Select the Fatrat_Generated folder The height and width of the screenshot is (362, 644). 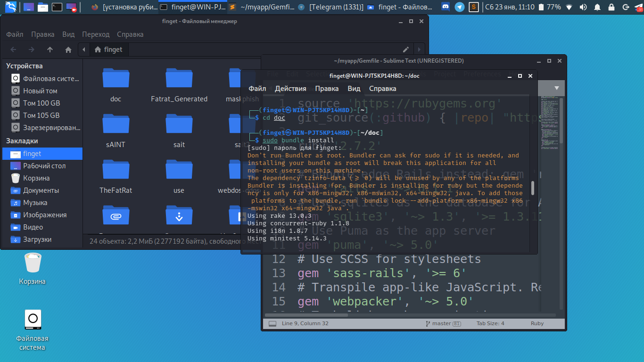click(179, 79)
